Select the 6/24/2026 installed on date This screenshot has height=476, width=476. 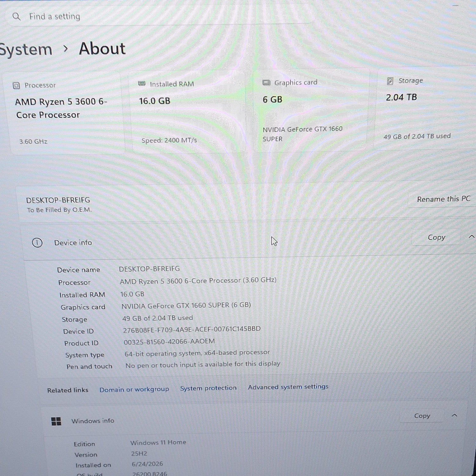(x=147, y=464)
